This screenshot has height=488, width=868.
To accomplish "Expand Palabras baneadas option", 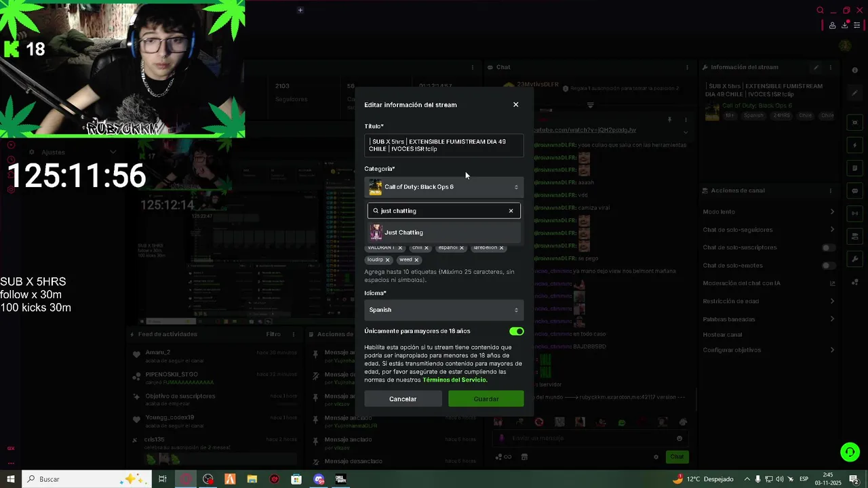I will 769,319.
